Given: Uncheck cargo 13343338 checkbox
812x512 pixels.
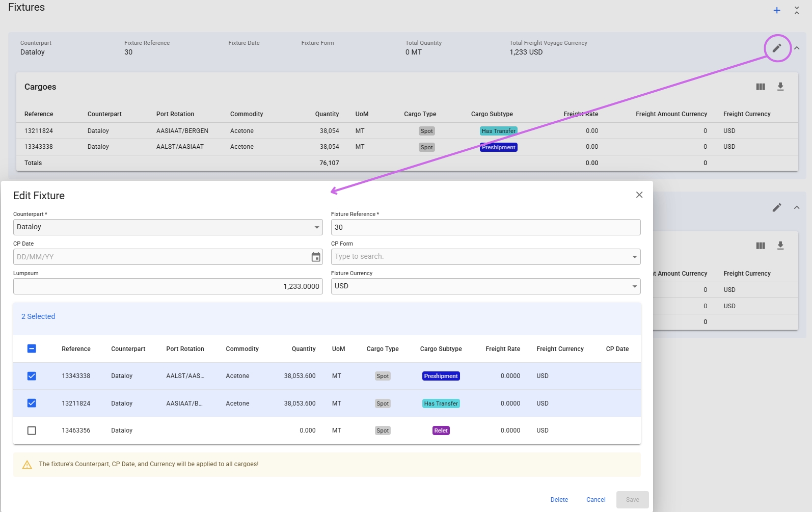Looking at the screenshot, I should (x=32, y=376).
